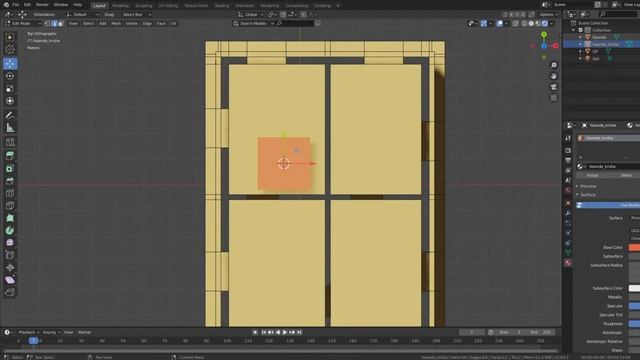The height and width of the screenshot is (360, 640).
Task: Click the Select material button
Action: pos(625,175)
